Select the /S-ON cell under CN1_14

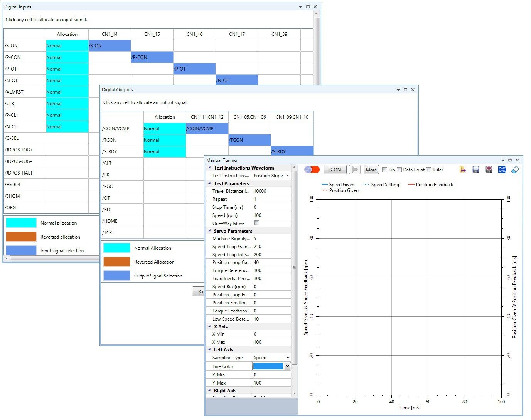click(x=110, y=46)
